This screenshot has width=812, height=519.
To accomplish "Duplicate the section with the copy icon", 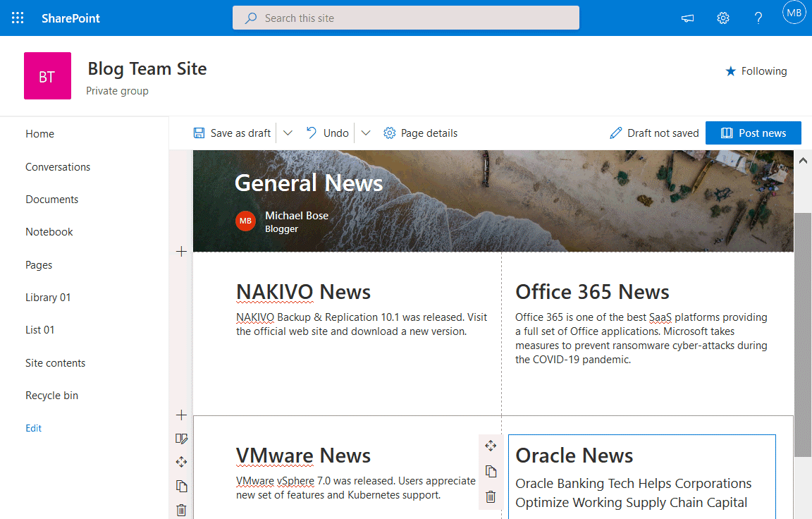I will click(x=181, y=486).
